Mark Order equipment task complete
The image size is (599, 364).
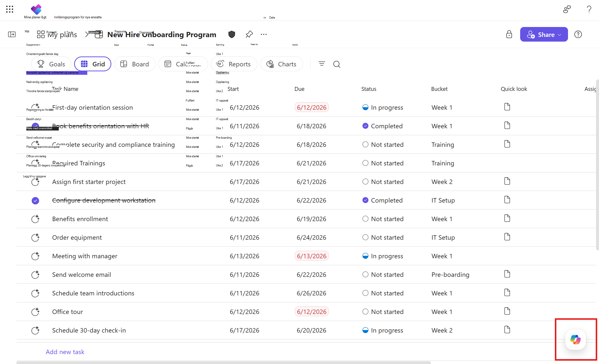35,237
